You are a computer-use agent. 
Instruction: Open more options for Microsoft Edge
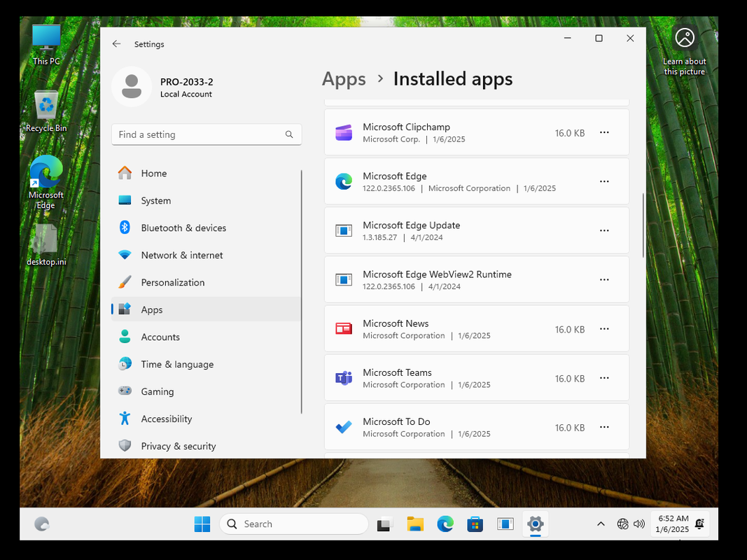[x=604, y=181]
